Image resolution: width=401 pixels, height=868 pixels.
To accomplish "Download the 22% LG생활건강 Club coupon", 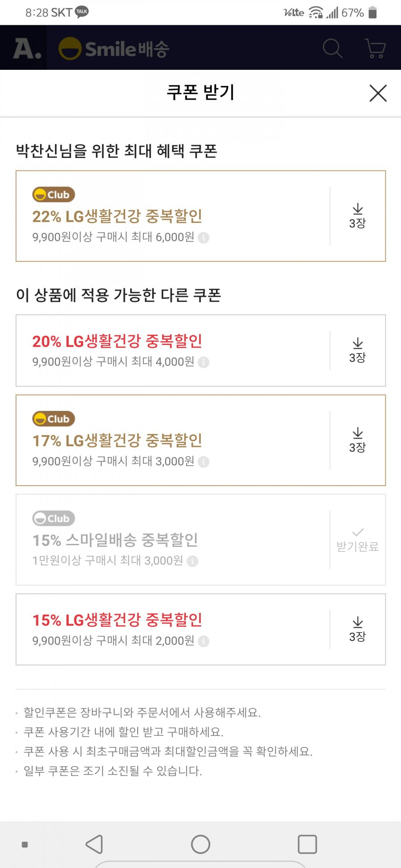I will pos(357,216).
